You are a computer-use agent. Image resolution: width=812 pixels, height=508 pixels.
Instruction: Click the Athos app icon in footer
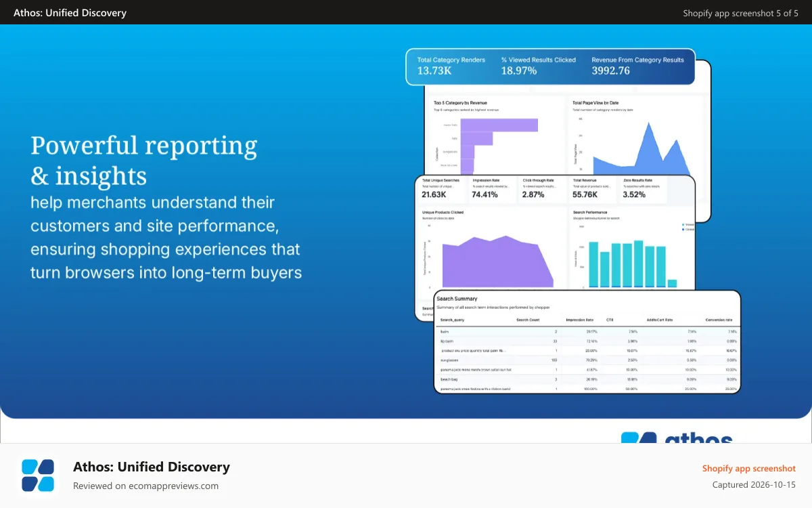[38, 475]
